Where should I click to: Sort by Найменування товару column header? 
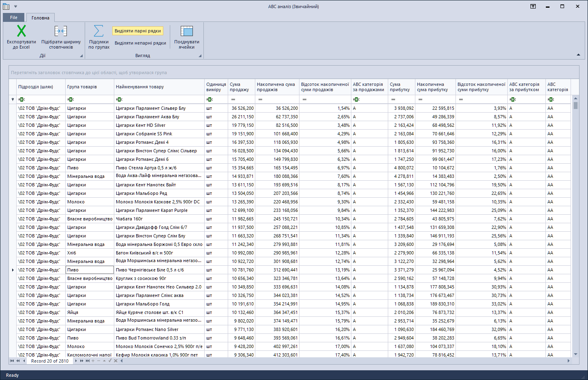click(x=159, y=87)
